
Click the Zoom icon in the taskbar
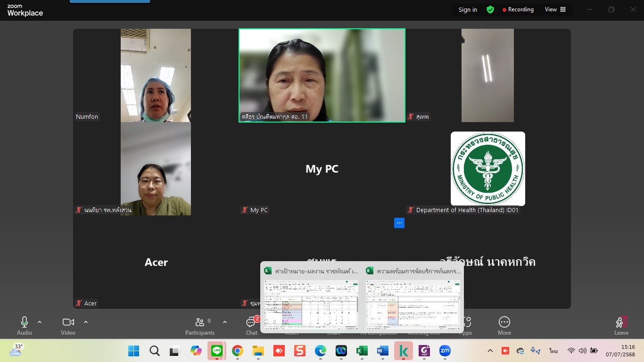(445, 351)
